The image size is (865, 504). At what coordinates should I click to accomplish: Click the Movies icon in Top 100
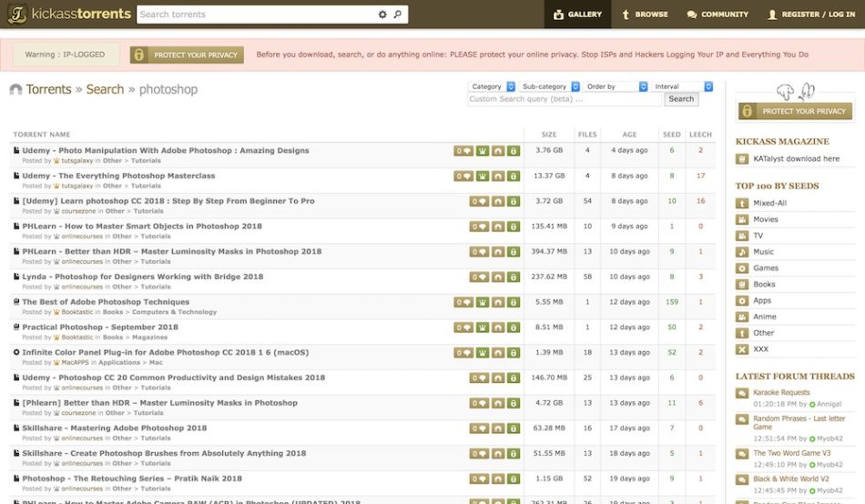[742, 219]
